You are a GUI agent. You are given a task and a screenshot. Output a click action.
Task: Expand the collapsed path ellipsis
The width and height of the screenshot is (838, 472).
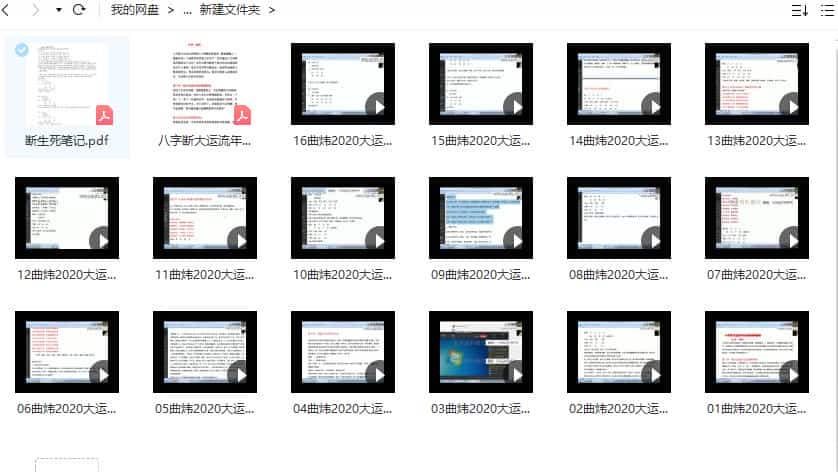click(x=187, y=10)
